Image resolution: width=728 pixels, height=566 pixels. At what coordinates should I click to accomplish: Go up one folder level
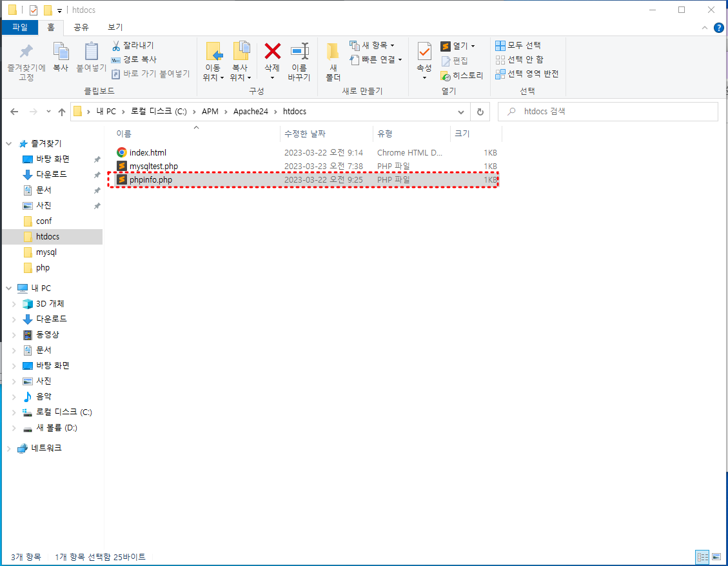62,112
